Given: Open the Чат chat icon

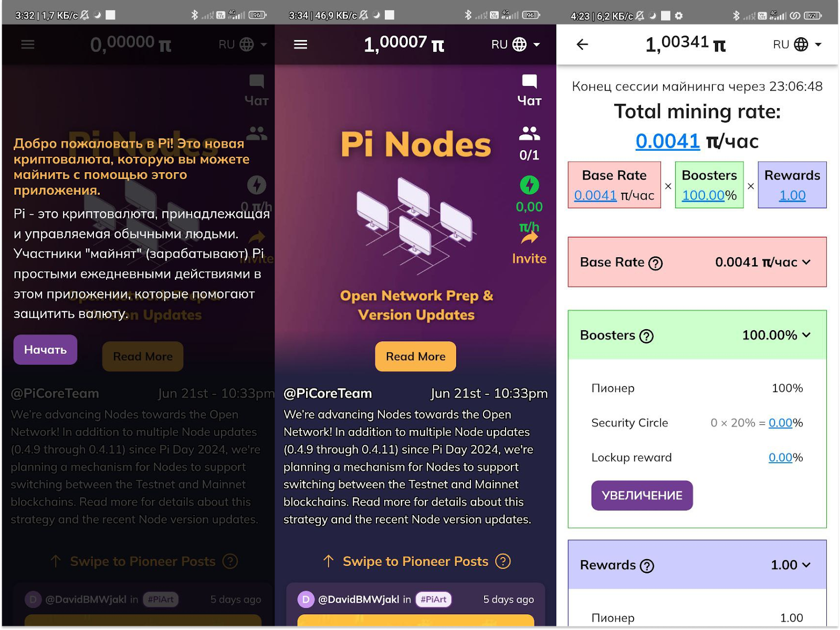Looking at the screenshot, I should (529, 82).
